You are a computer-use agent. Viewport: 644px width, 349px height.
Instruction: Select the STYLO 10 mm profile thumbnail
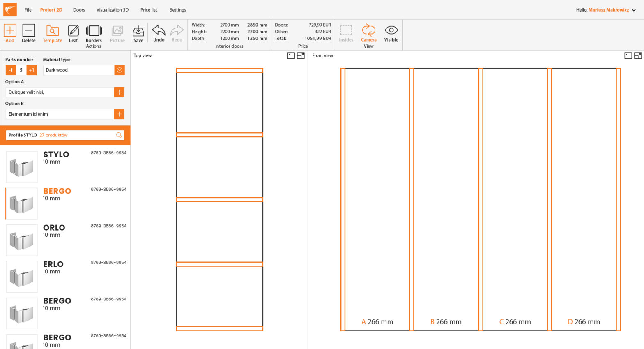(22, 166)
